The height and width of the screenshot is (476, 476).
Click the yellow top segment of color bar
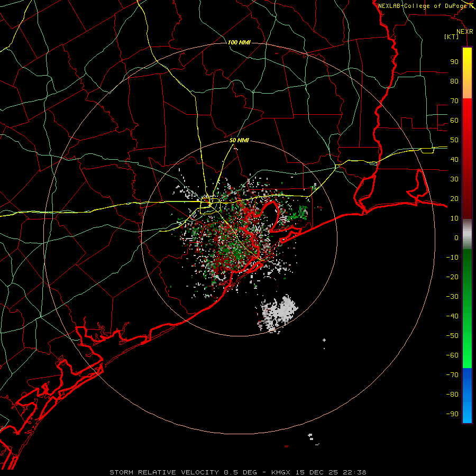pos(467,73)
